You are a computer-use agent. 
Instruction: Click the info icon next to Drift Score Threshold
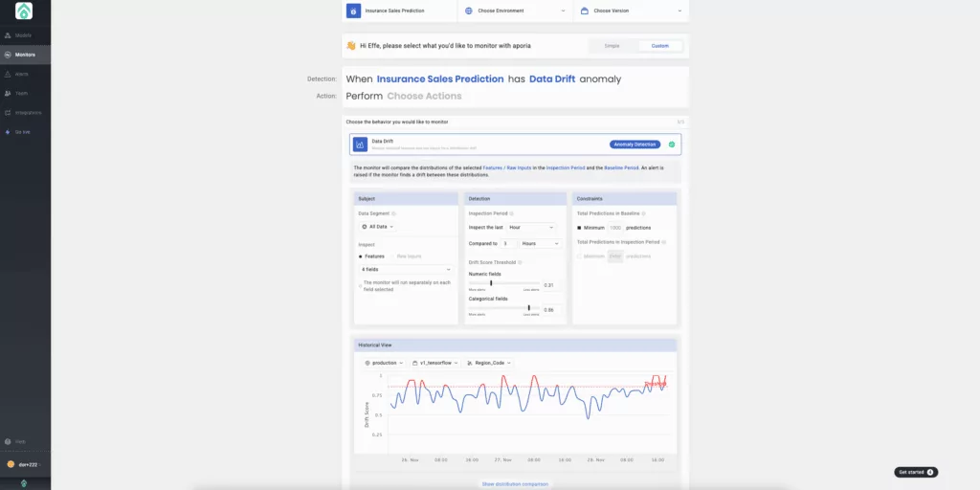(520, 262)
